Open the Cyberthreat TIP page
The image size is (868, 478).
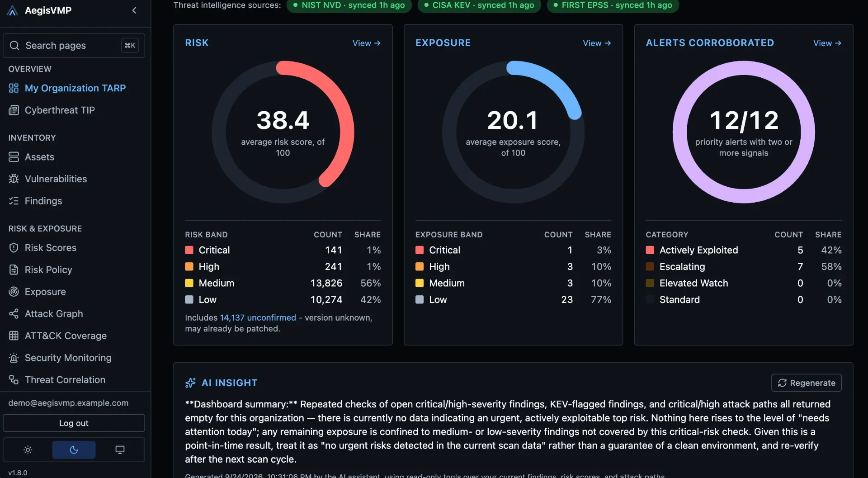click(x=60, y=110)
